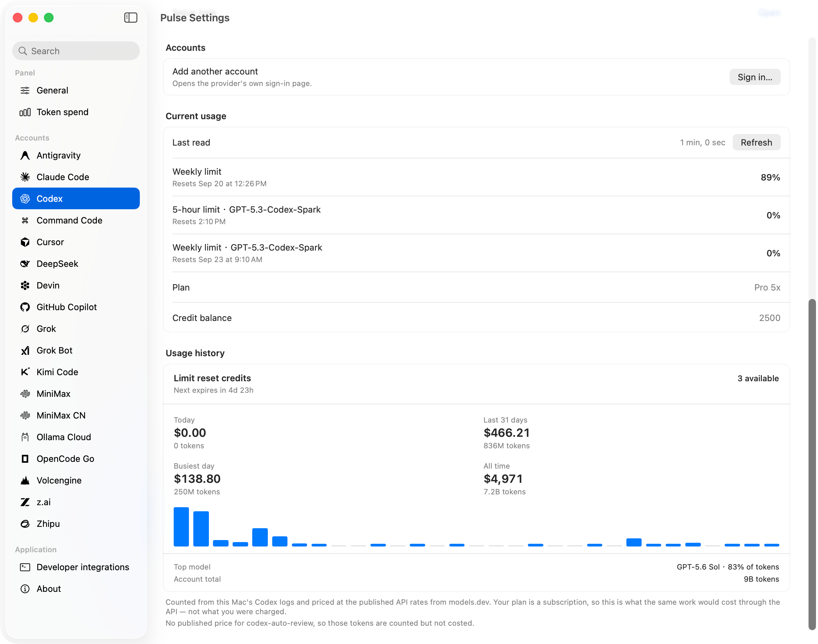This screenshot has height=644, width=818.
Task: Click the credit balance value 2500
Action: click(769, 318)
